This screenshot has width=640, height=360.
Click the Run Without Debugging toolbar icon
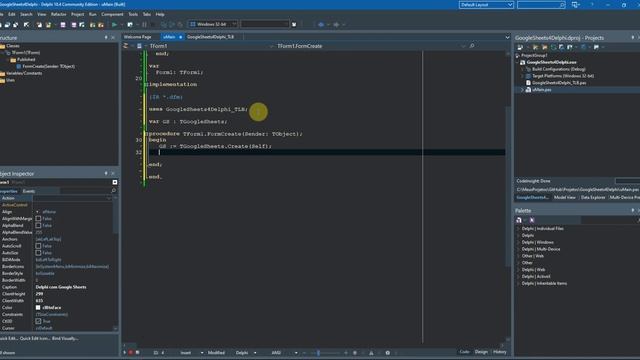click(130, 24)
